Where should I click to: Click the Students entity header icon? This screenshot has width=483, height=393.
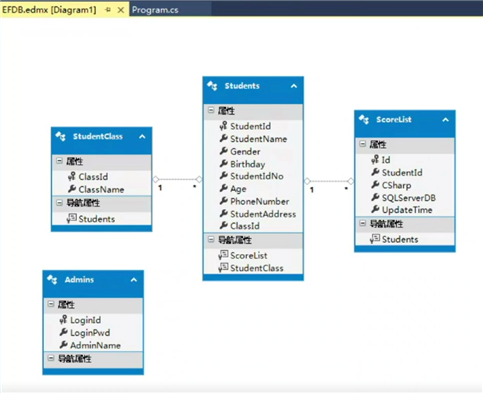point(212,86)
